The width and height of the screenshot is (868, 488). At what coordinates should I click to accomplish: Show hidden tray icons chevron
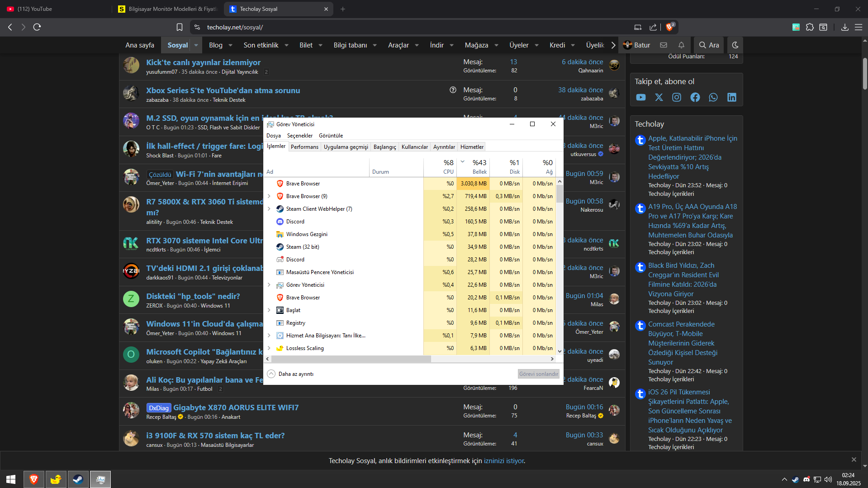(x=784, y=479)
